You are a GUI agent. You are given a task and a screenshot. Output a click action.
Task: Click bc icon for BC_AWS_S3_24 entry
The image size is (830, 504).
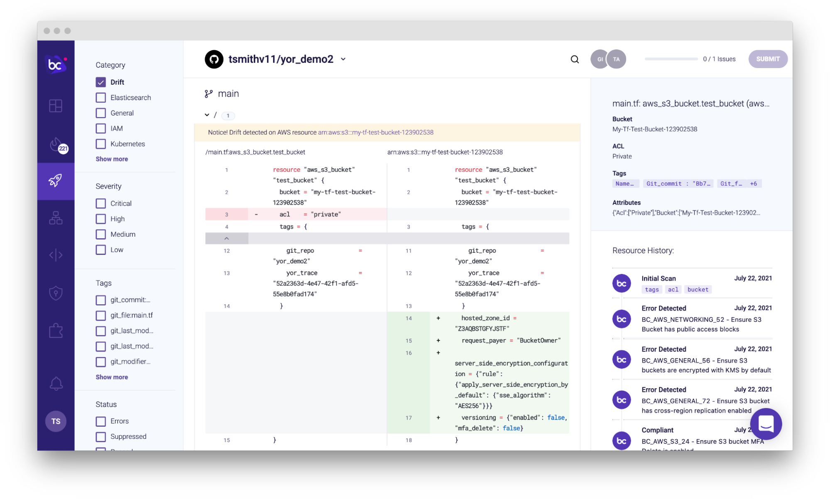[622, 440]
